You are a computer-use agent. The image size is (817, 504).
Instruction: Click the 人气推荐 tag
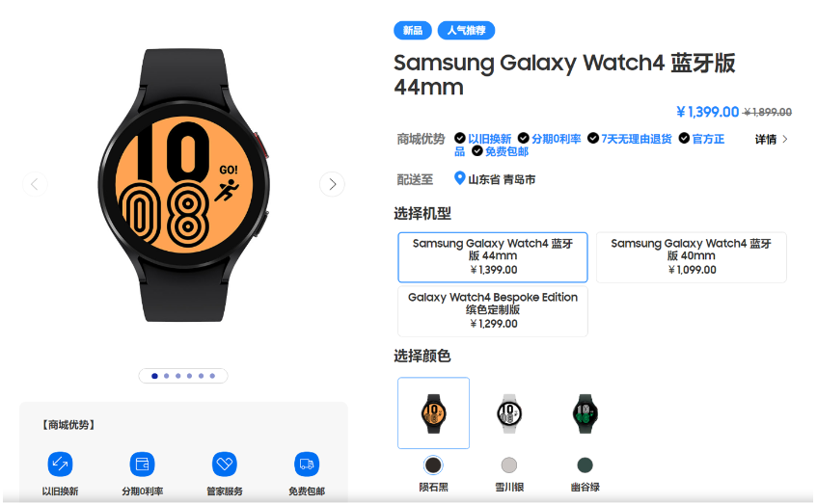(466, 30)
